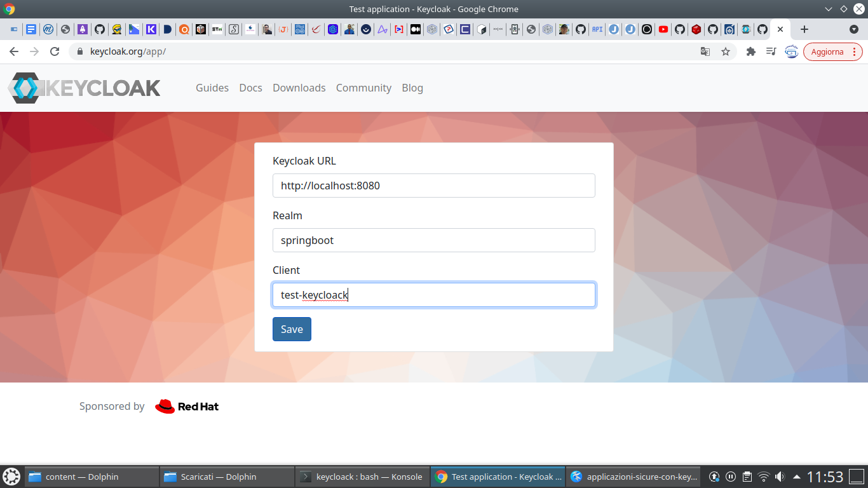Image resolution: width=868 pixels, height=488 pixels.
Task: Open keycloack : bash — Konsole from taskbar
Action: coord(362,477)
